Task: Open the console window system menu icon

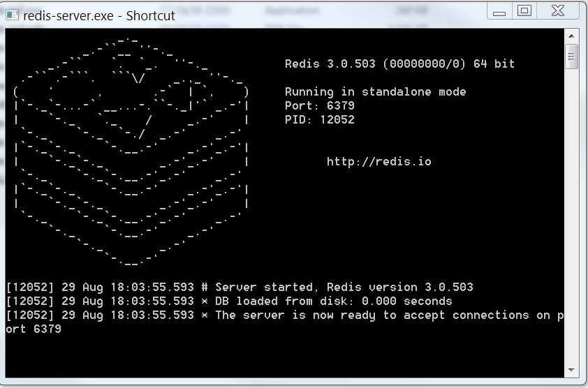Action: click(12, 15)
